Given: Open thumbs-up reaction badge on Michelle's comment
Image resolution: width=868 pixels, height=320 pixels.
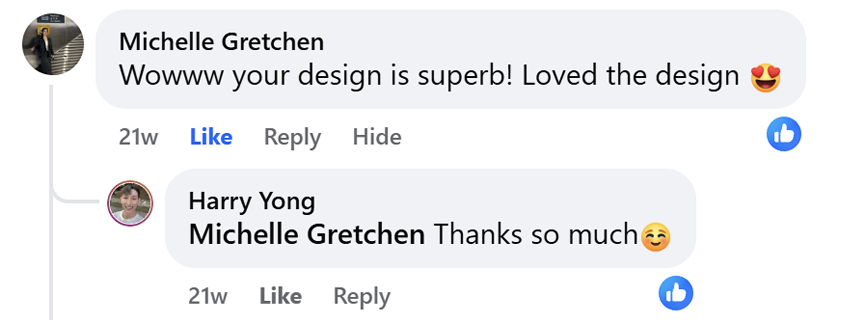Looking at the screenshot, I should [784, 134].
